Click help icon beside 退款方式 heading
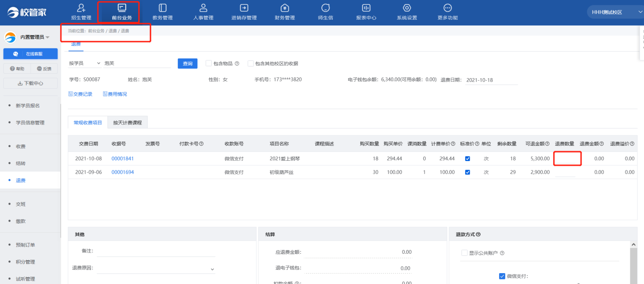 click(478, 234)
